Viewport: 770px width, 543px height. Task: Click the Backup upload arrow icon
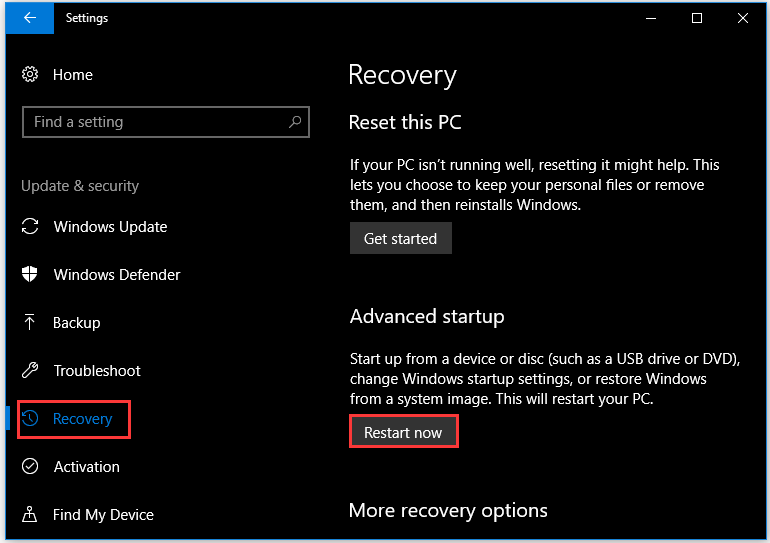[29, 322]
